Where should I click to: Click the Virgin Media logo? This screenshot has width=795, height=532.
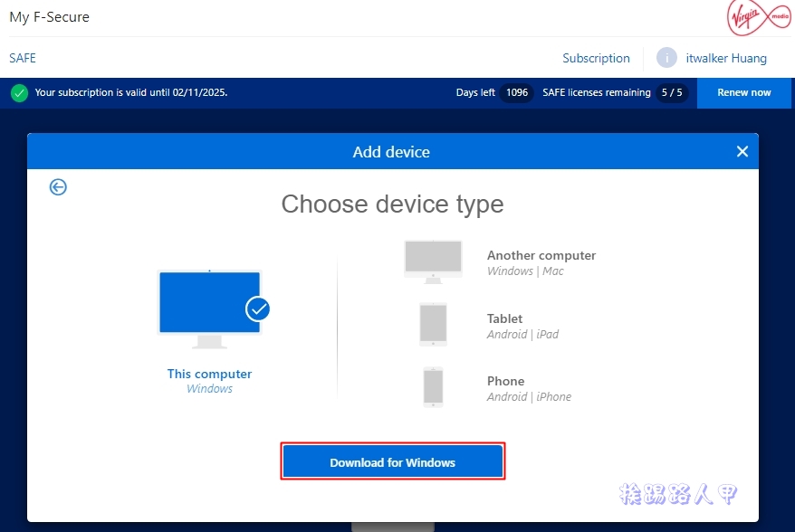coord(758,17)
